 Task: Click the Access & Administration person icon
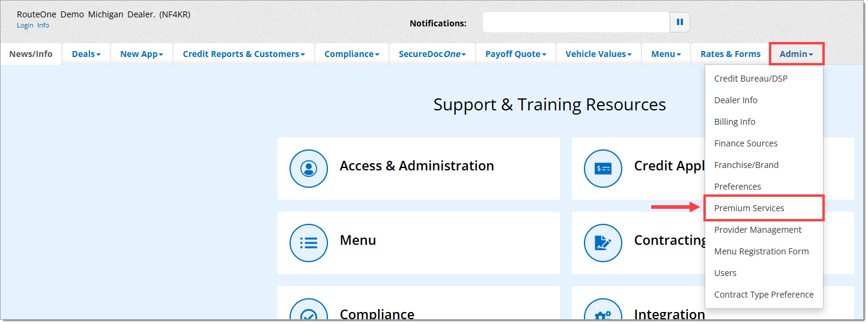309,169
